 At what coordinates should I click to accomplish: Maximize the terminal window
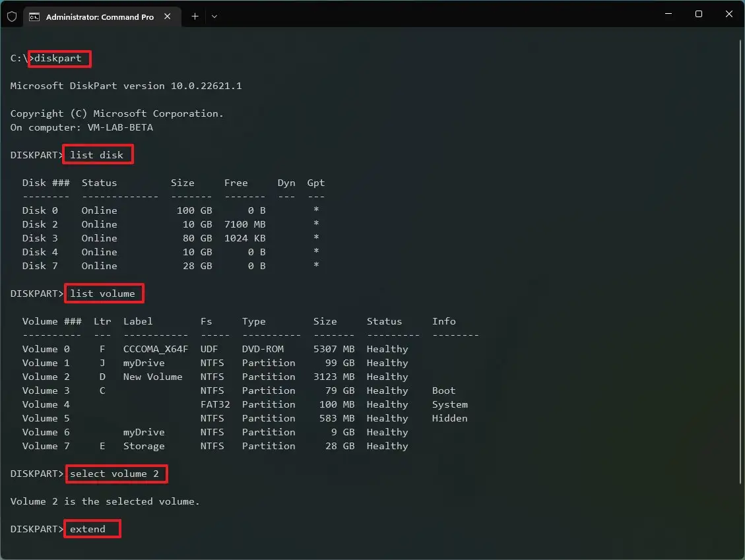coord(698,15)
